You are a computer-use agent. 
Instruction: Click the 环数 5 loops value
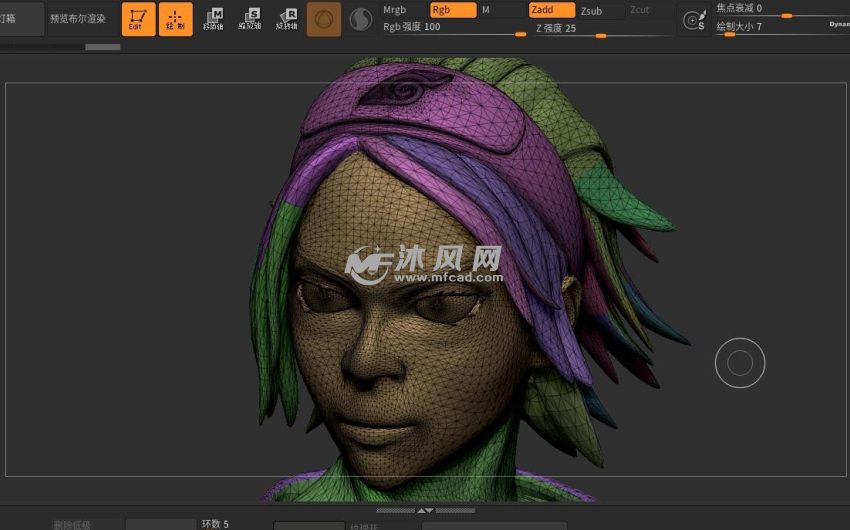tap(215, 523)
